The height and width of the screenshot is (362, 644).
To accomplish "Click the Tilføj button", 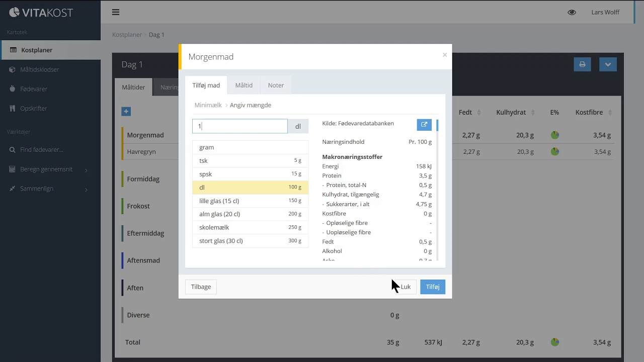I will coord(432,287).
